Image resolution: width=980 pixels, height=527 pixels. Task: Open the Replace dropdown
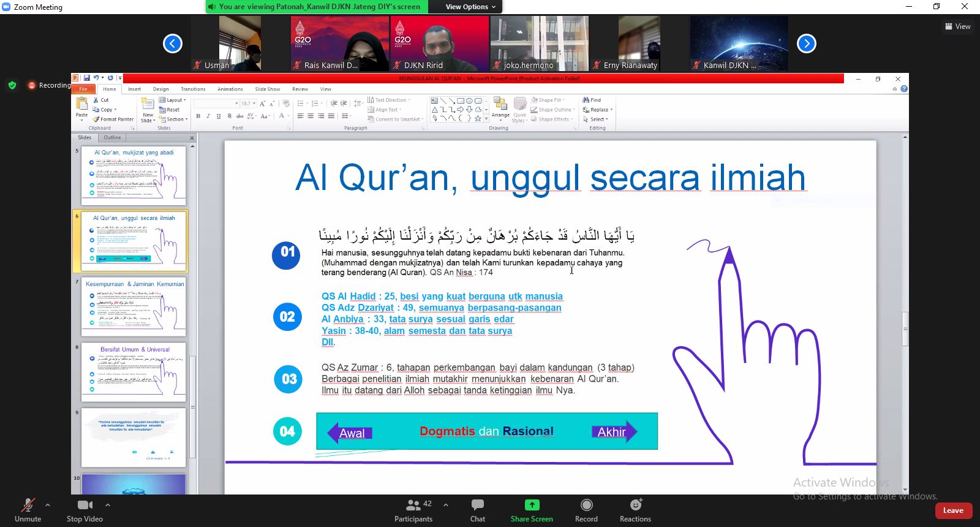coord(598,110)
